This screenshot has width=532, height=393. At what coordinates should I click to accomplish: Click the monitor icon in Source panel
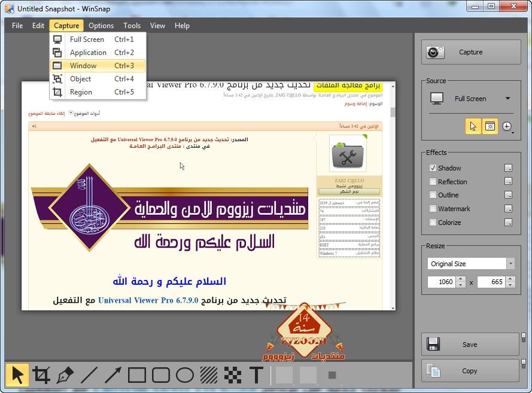[x=437, y=98]
